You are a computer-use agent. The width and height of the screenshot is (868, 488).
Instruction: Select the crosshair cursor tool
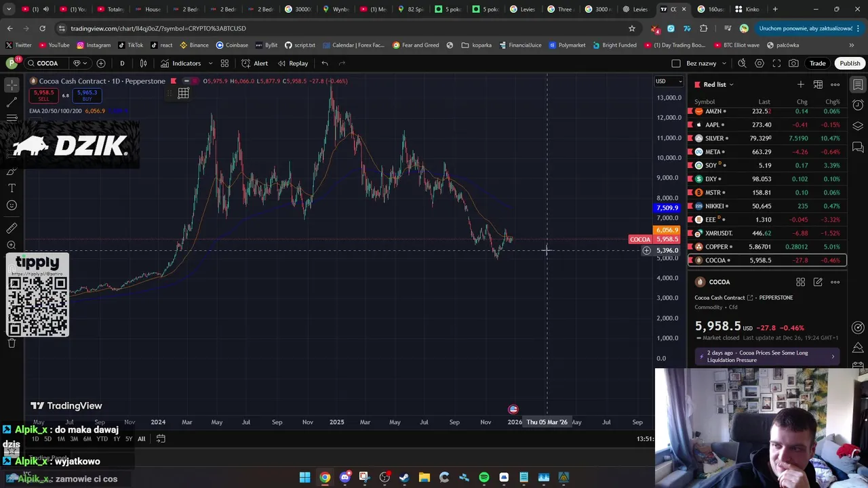pos(12,85)
